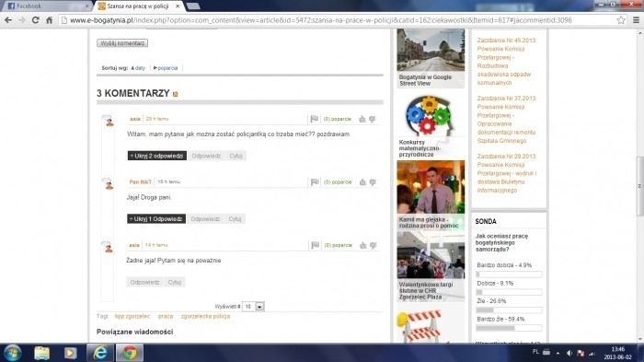Click the RSS feed icon beside 3 KOMENTARZY
Viewport: 644px width, 362px height.
coord(176,94)
